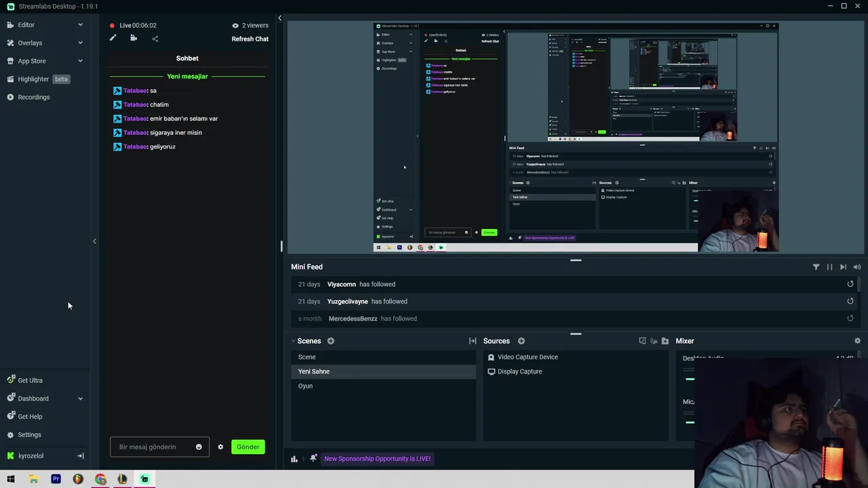The image size is (868, 488).
Task: Add a new source
Action: 521,341
